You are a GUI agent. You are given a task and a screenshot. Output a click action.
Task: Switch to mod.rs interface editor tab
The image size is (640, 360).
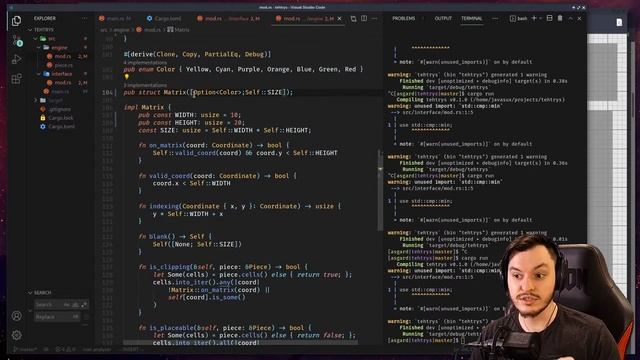tap(229, 18)
